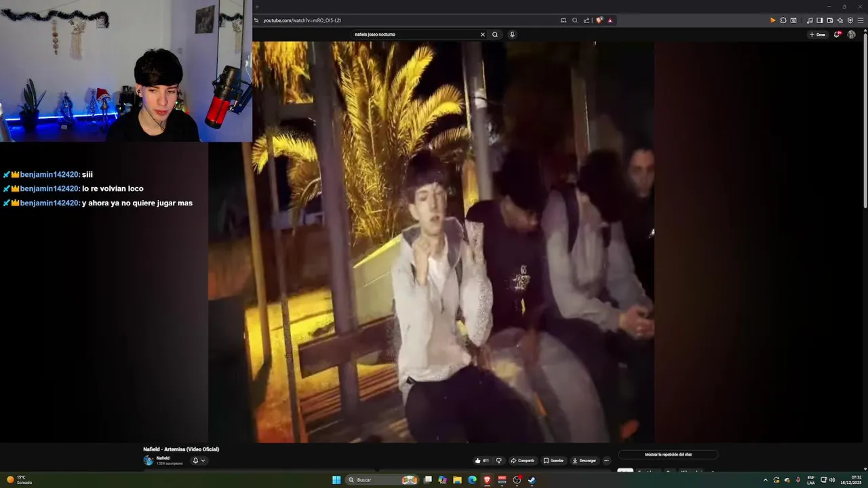Open the volume speaker tray icon
The image size is (868, 488).
[x=832, y=480]
